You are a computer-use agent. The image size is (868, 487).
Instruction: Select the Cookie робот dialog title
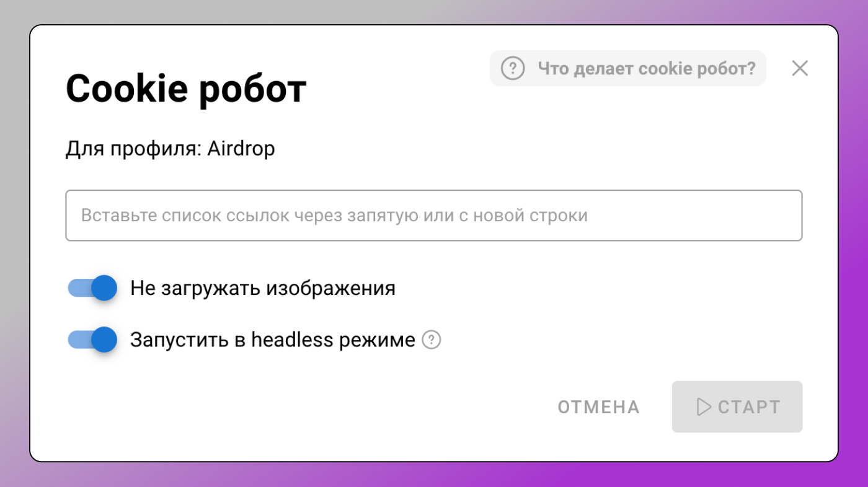(185, 88)
